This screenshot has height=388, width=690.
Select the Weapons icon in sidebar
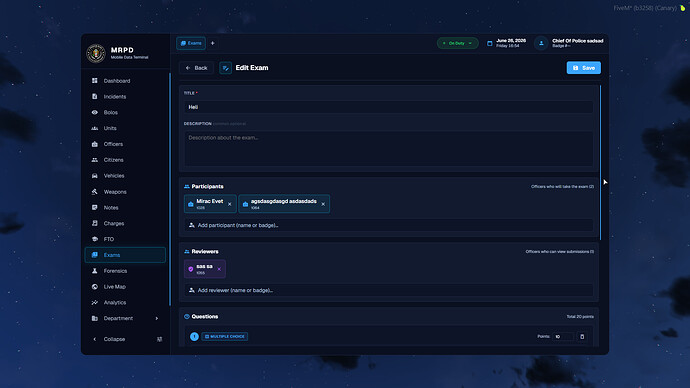[95, 192]
